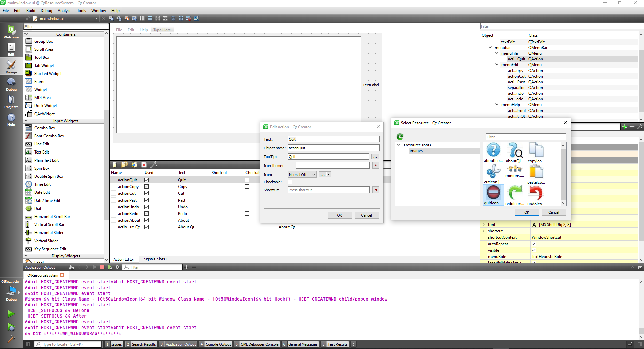Apply Lay Out Vertically from the toolbar

pos(150,18)
